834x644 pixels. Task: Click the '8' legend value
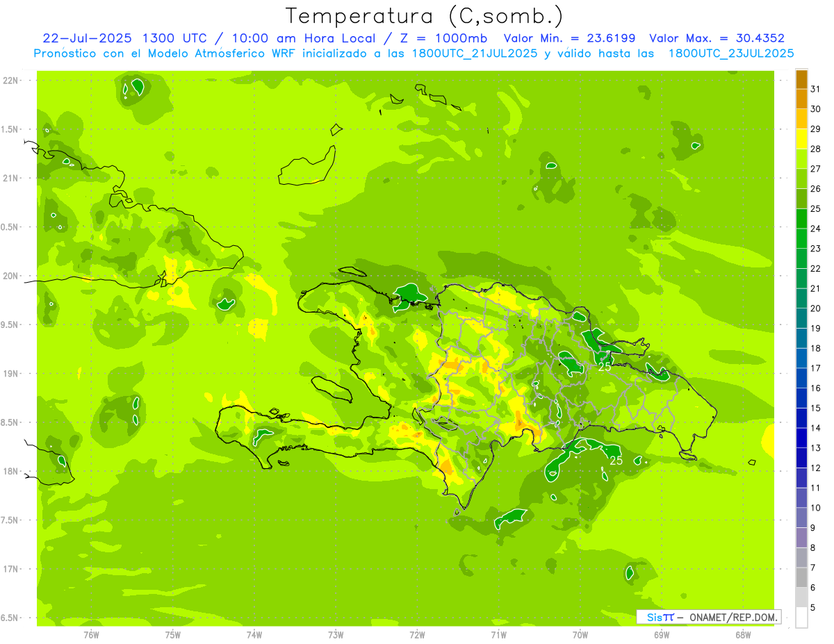click(x=814, y=548)
